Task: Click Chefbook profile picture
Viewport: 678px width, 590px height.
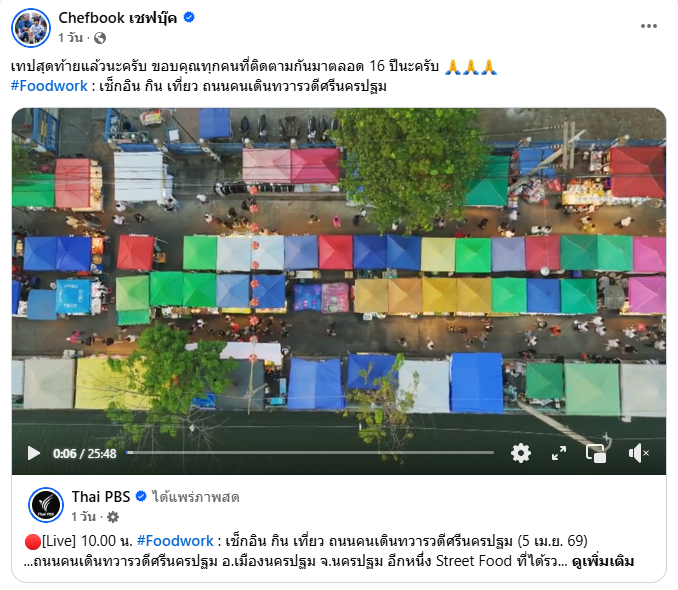Action: pyautogui.click(x=31, y=28)
